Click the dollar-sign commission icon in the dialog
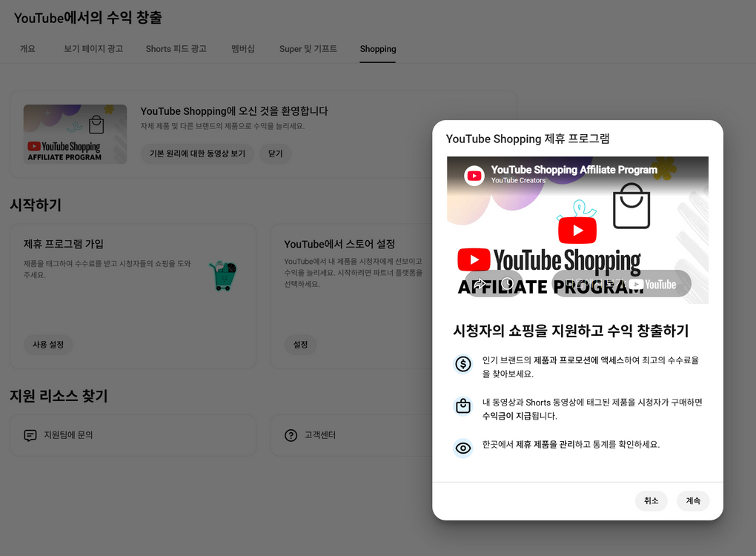 click(x=462, y=364)
